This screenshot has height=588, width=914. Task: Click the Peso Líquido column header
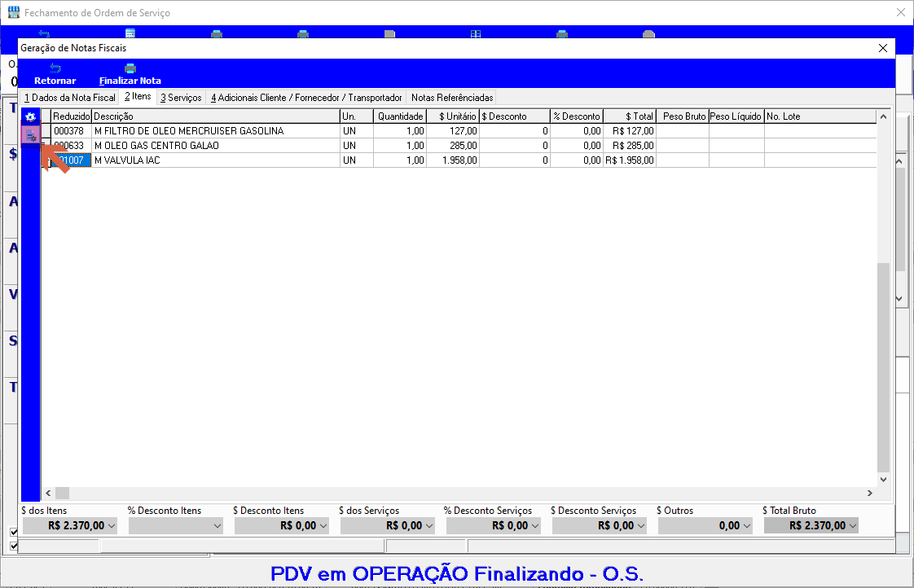736,116
